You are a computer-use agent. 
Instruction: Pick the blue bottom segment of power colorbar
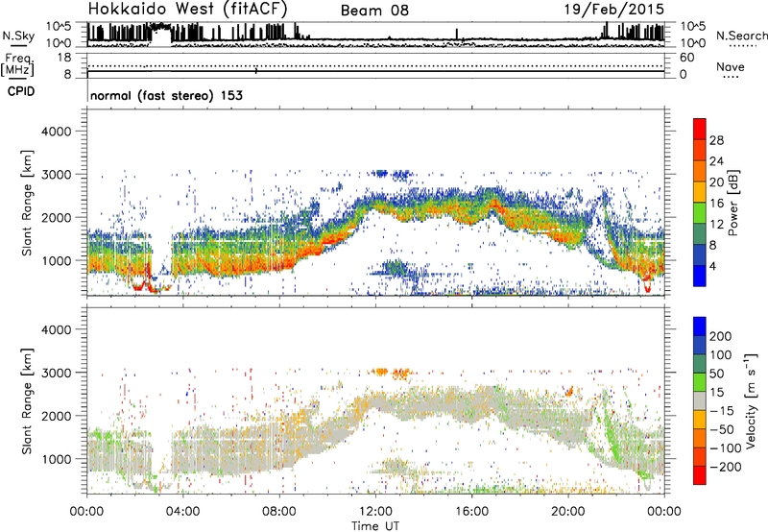(700, 276)
